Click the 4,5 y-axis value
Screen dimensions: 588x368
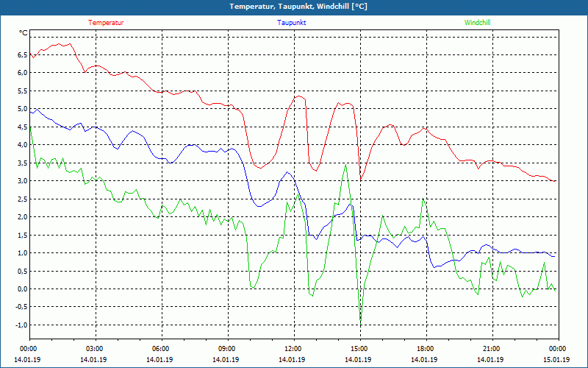[24, 127]
